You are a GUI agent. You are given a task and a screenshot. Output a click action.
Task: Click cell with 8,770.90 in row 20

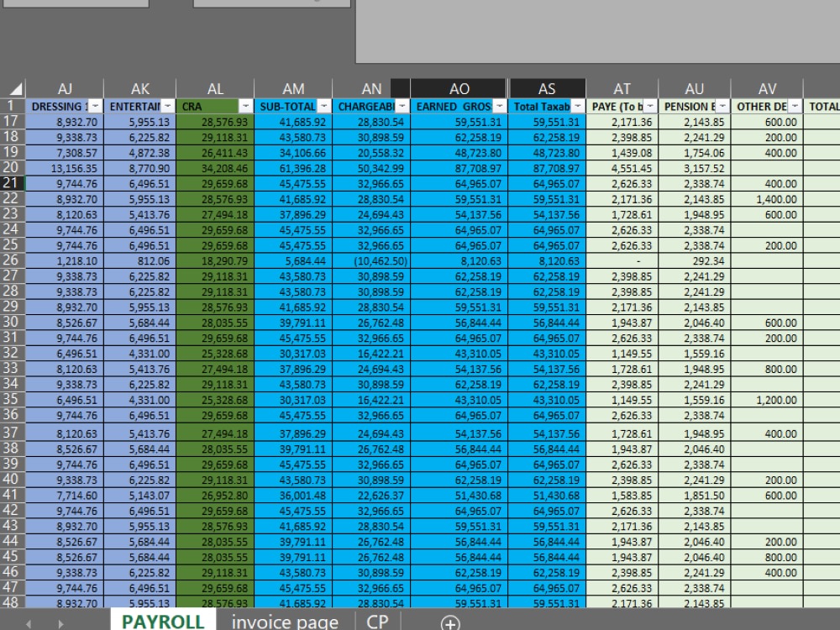[140, 168]
